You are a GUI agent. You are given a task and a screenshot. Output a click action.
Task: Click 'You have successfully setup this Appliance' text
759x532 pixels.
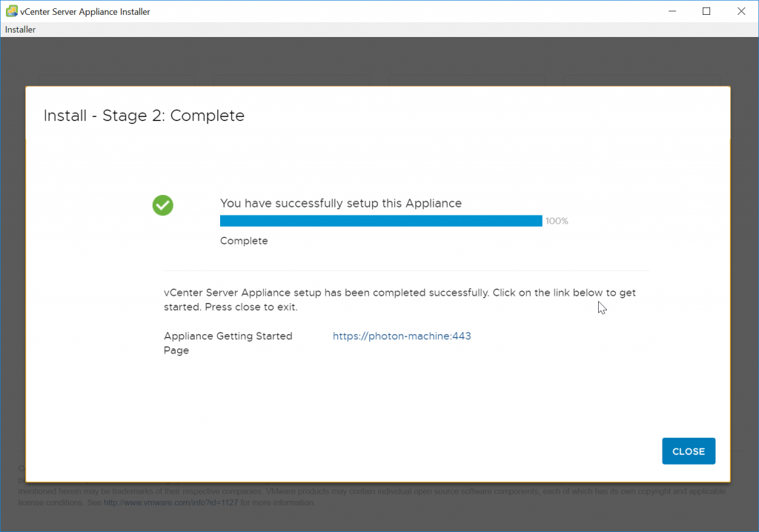(x=341, y=203)
